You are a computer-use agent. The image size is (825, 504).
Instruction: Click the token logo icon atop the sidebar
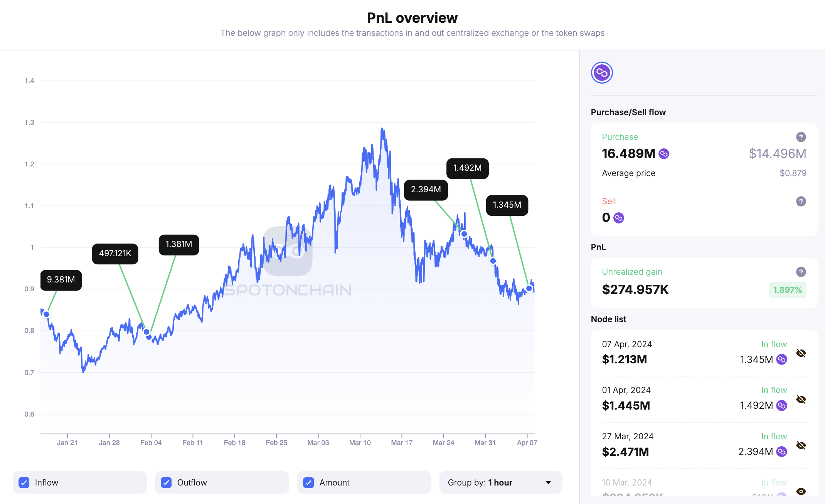tap(601, 72)
